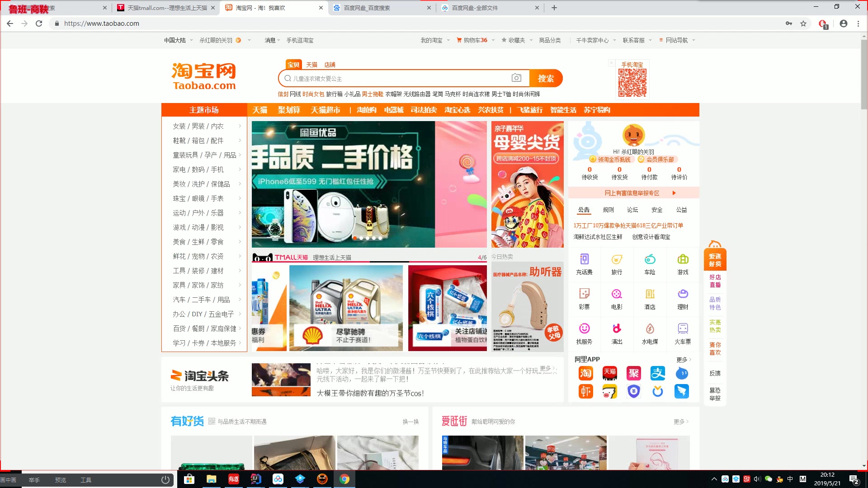This screenshot has height=488, width=868.
Task: Click the Xiami music app icon
Action: click(585, 391)
